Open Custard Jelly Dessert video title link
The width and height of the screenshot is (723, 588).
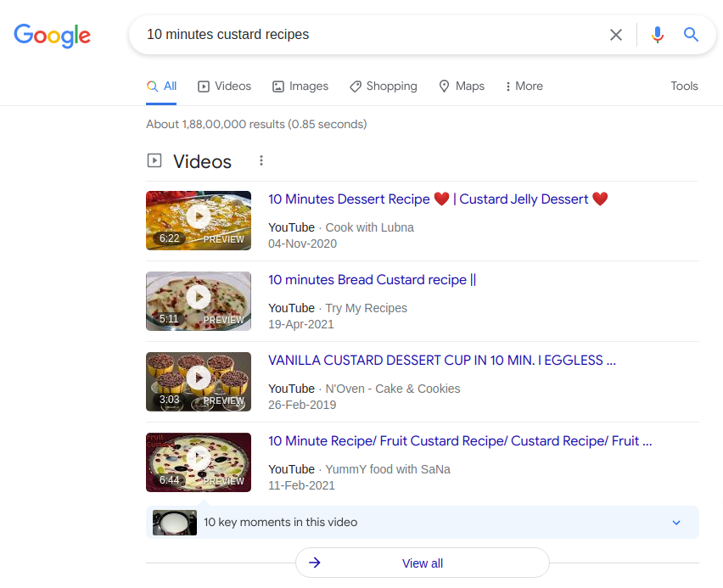coord(438,199)
